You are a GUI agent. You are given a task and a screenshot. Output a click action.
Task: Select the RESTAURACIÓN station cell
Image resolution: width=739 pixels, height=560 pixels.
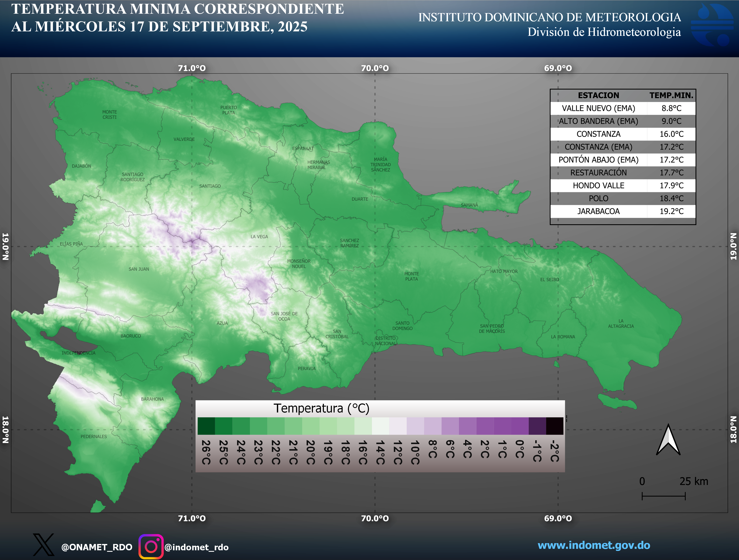point(598,173)
